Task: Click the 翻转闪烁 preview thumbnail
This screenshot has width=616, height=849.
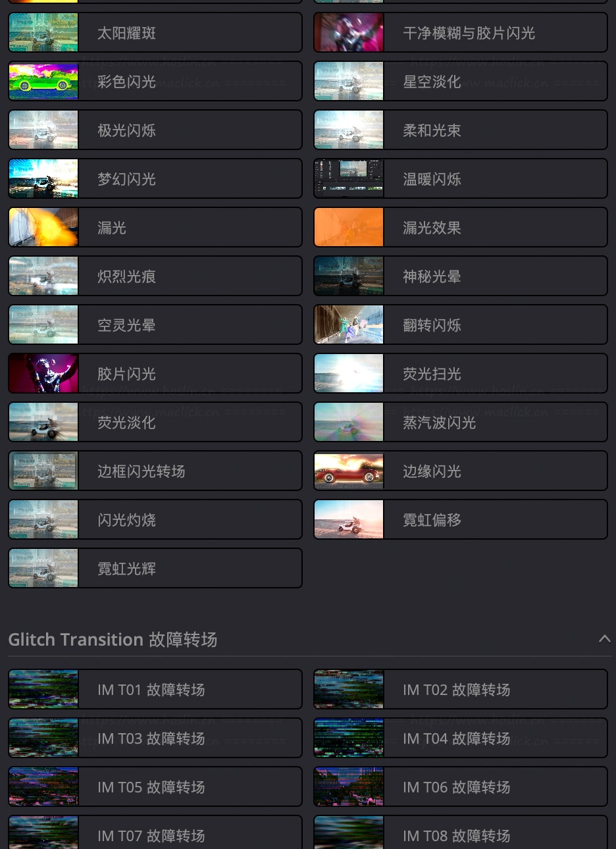Action: (x=349, y=325)
